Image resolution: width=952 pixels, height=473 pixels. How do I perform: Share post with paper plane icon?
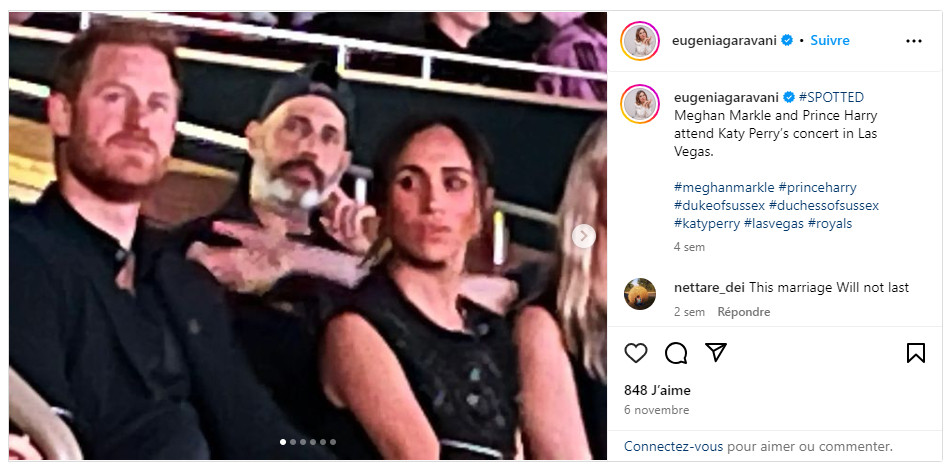716,353
